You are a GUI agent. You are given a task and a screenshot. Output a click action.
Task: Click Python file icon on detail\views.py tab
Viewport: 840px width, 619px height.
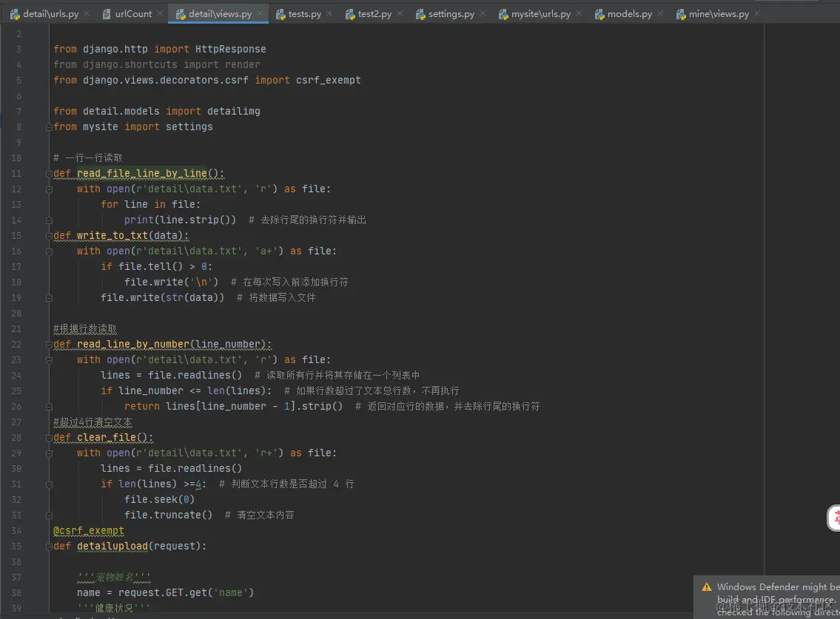(x=181, y=15)
